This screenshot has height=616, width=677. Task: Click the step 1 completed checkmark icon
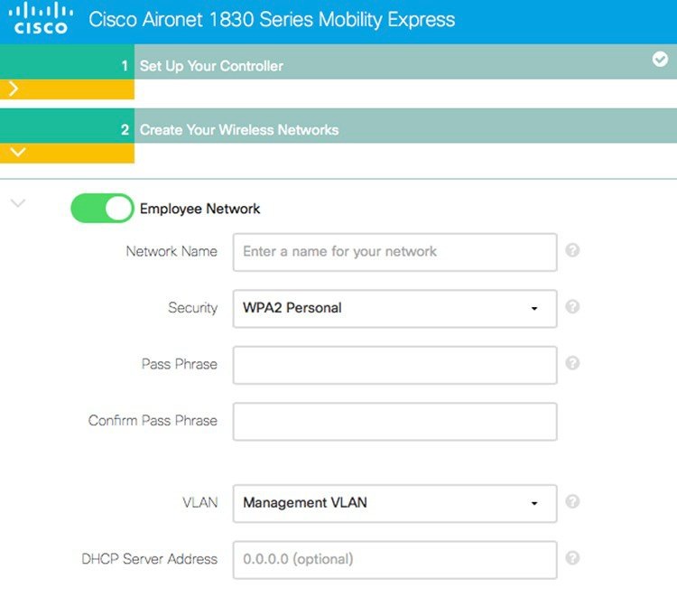[659, 60]
